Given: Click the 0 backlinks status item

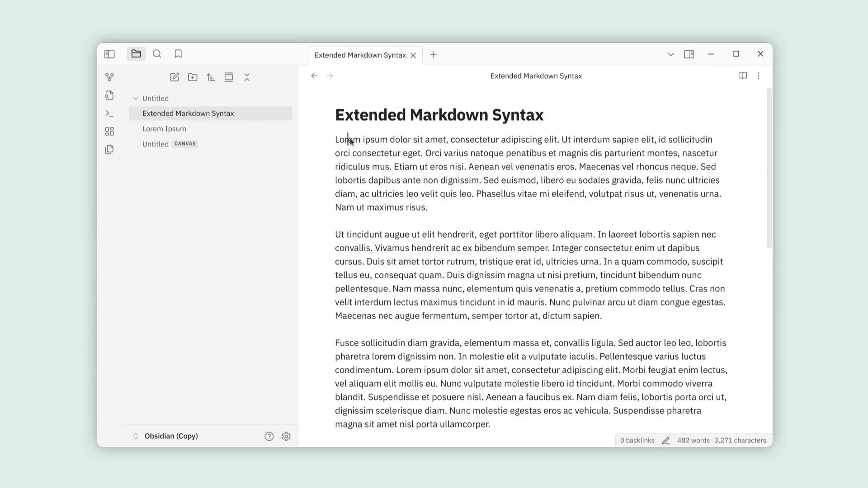Looking at the screenshot, I should (637, 441).
